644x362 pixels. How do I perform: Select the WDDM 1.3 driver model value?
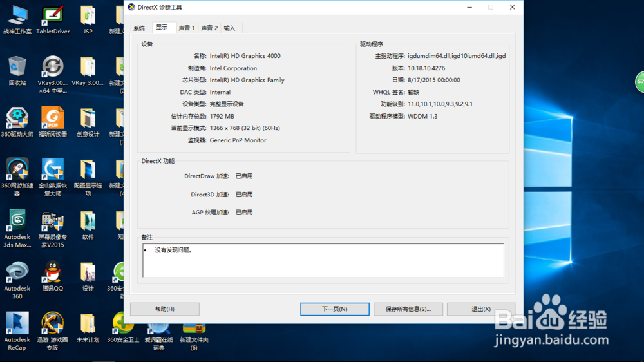point(422,117)
